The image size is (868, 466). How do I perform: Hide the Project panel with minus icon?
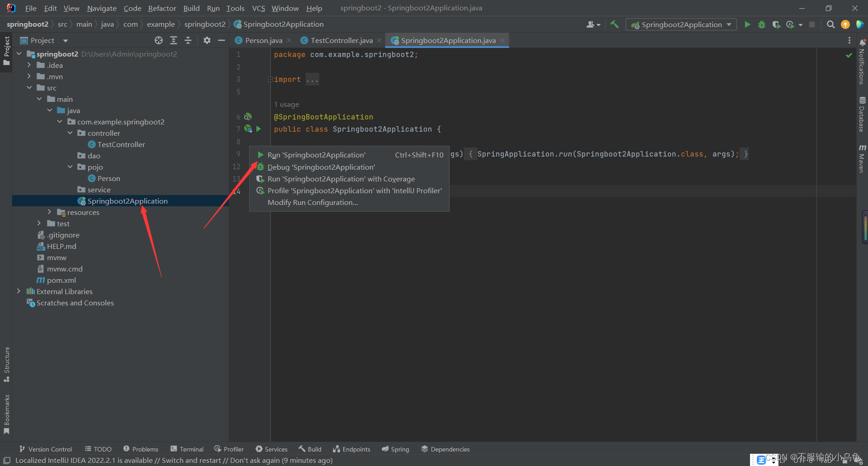(222, 40)
